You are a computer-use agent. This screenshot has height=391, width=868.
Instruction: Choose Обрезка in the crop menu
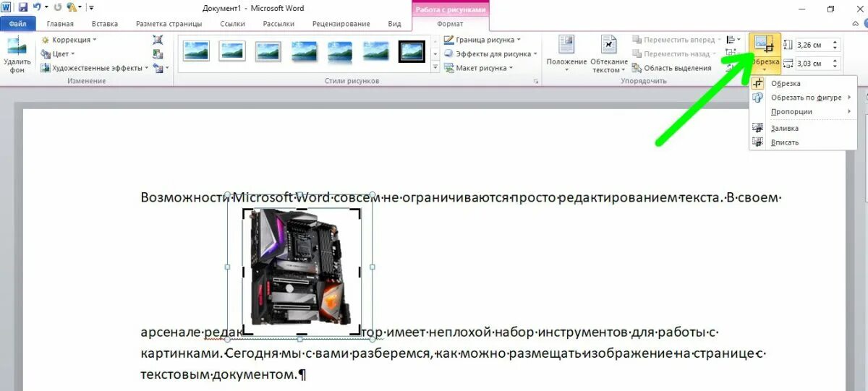pyautogui.click(x=803, y=83)
